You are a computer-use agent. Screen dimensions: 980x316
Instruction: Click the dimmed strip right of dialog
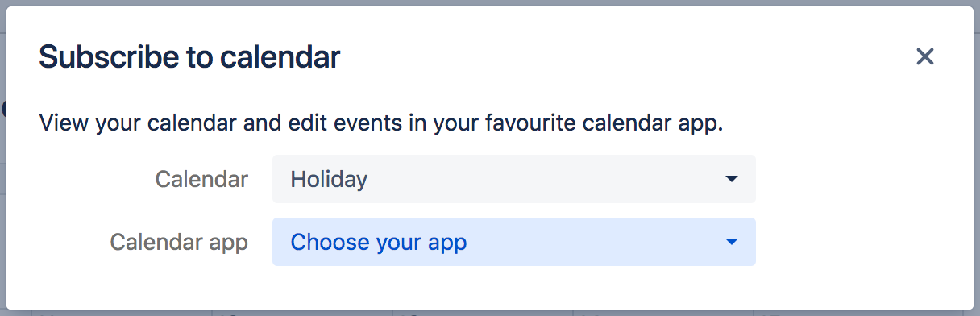(x=976, y=158)
